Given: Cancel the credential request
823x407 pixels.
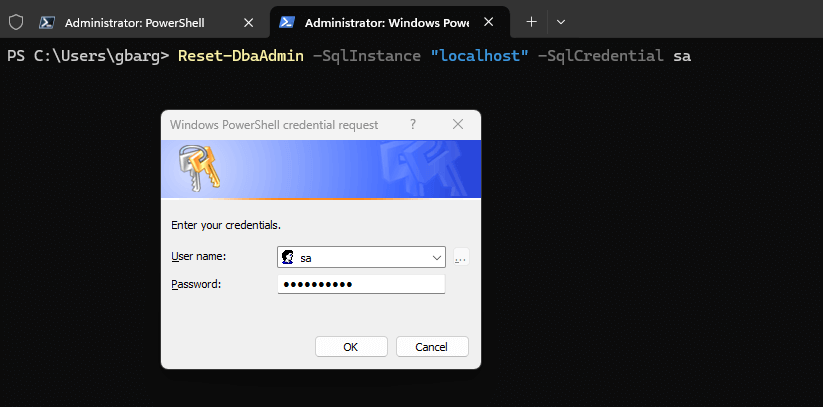Looking at the screenshot, I should tap(432, 347).
